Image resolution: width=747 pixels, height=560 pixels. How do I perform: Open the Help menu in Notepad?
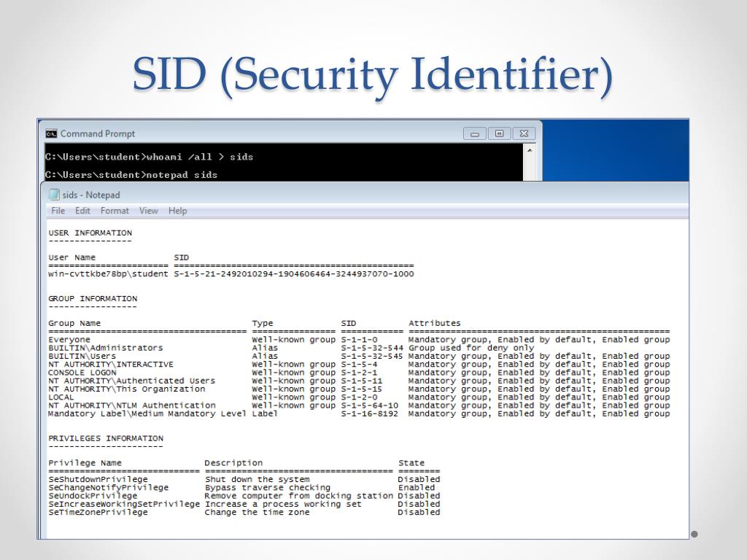pyautogui.click(x=178, y=211)
